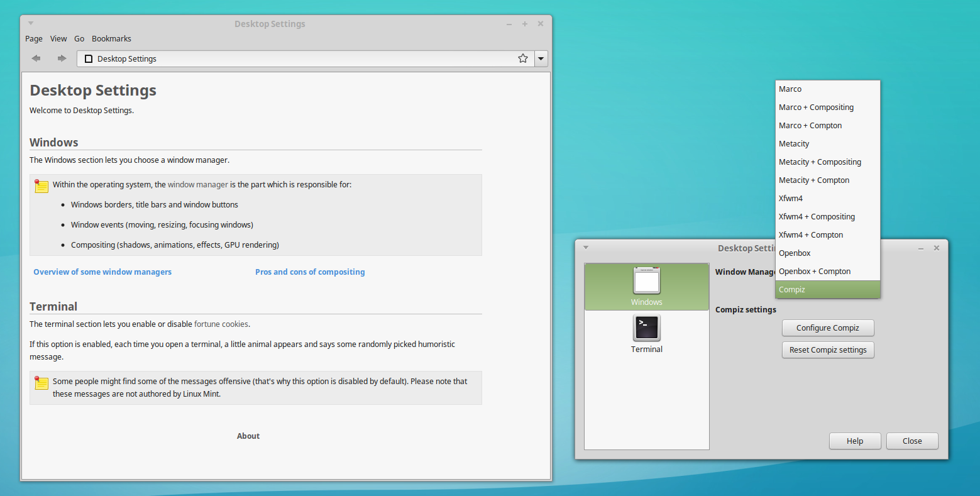This screenshot has width=980, height=496.
Task: Open the Bookmarks menu
Action: click(x=111, y=38)
